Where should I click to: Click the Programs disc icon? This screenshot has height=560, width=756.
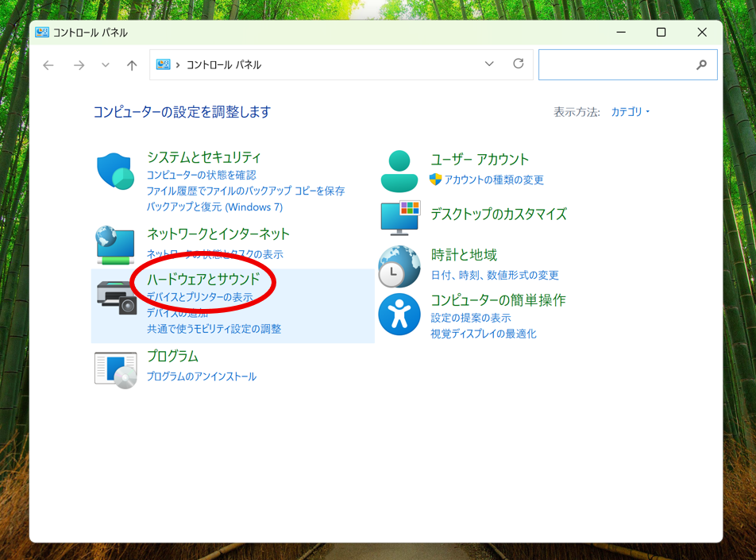point(116,369)
